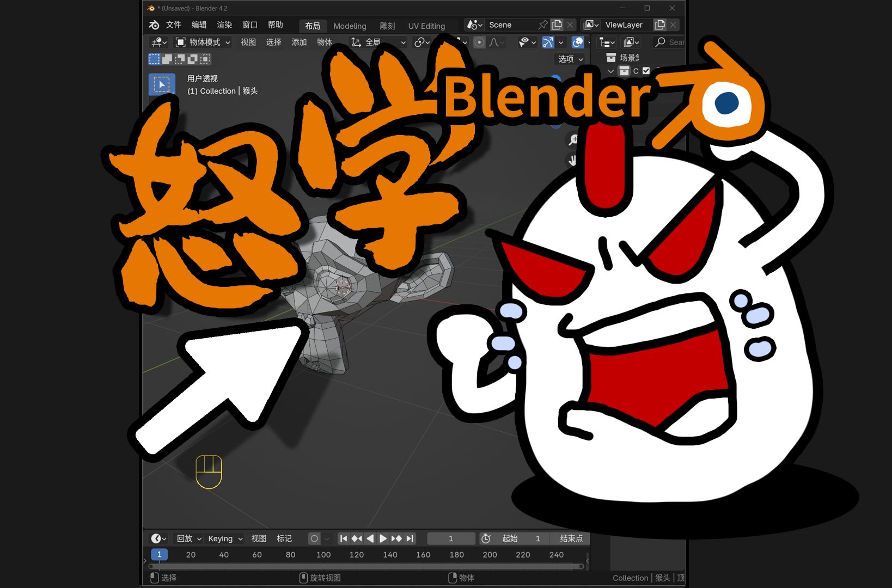
Task: Open the outliner editor type dropdown
Action: [x=607, y=42]
